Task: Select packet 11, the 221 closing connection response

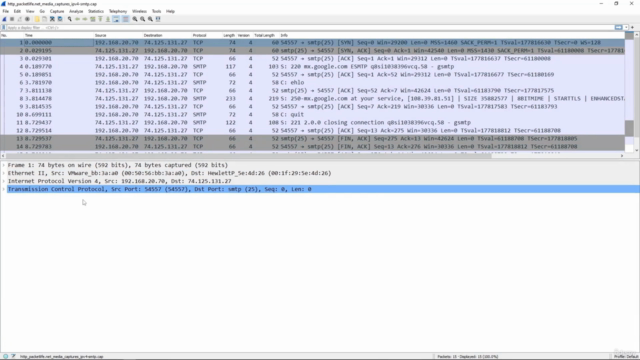Action: point(312,122)
